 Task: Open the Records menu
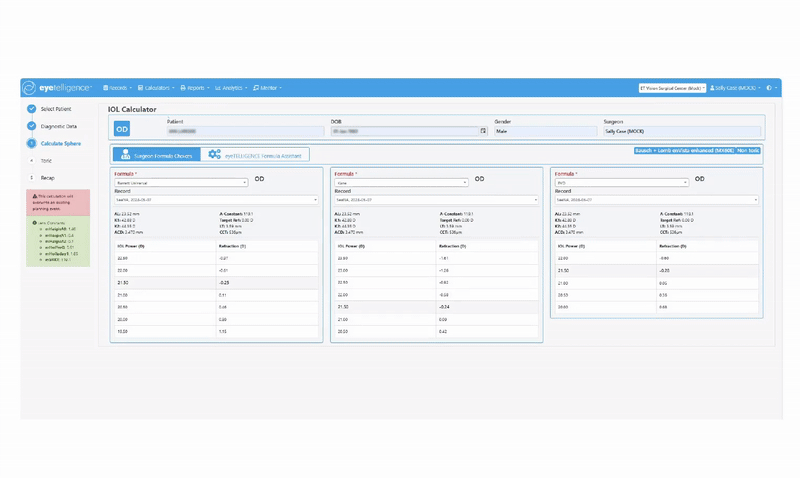(118, 88)
